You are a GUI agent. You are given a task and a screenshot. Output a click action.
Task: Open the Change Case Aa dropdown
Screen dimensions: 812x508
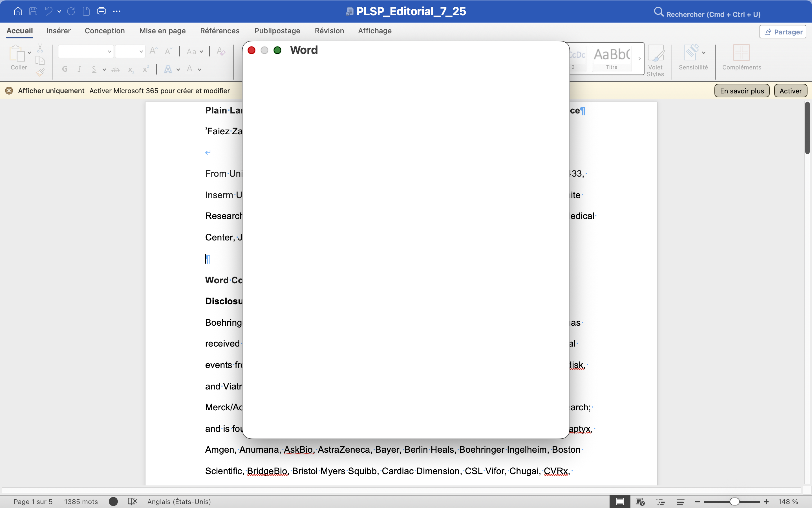(x=195, y=51)
